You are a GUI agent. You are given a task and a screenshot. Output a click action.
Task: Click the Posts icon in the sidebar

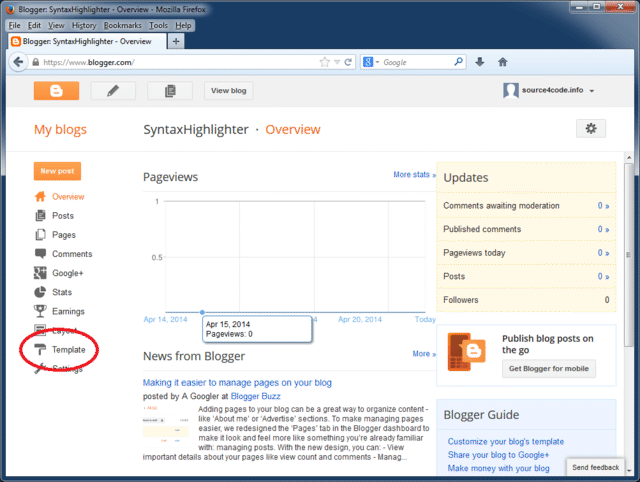point(40,215)
